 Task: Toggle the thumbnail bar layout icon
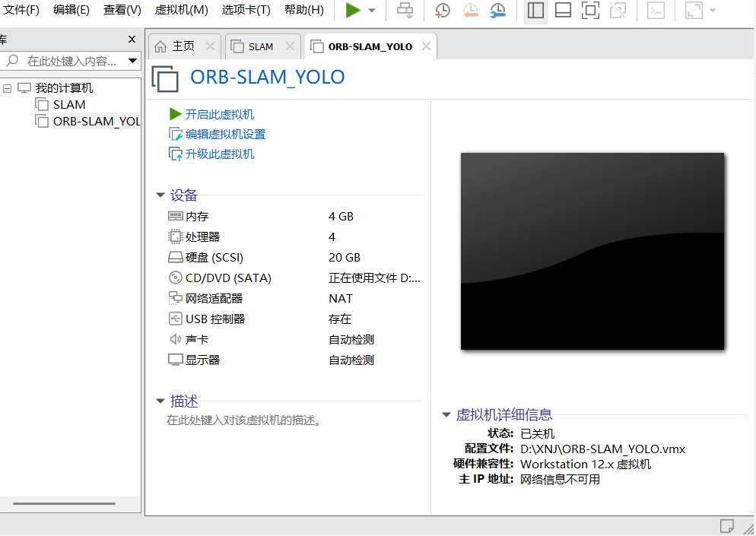click(562, 11)
